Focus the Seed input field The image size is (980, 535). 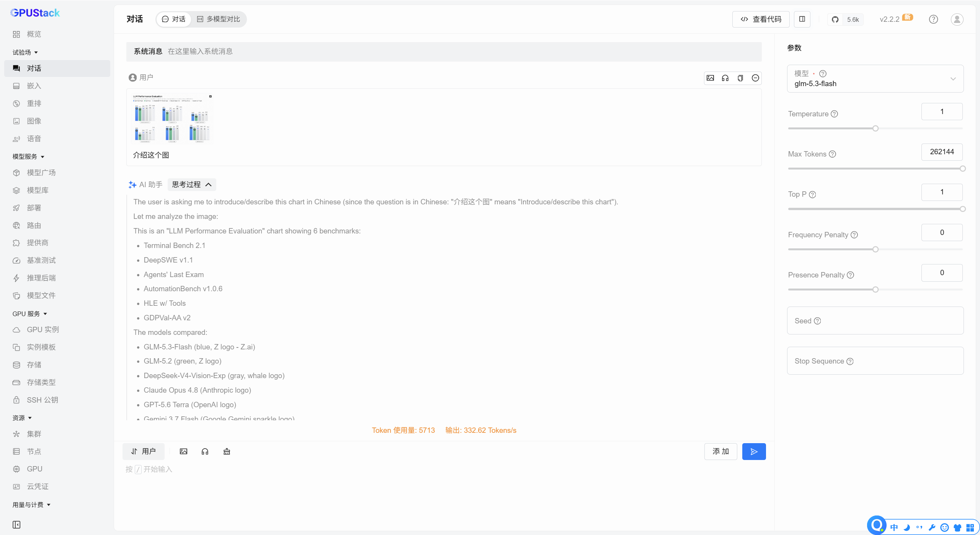pyautogui.click(x=875, y=321)
